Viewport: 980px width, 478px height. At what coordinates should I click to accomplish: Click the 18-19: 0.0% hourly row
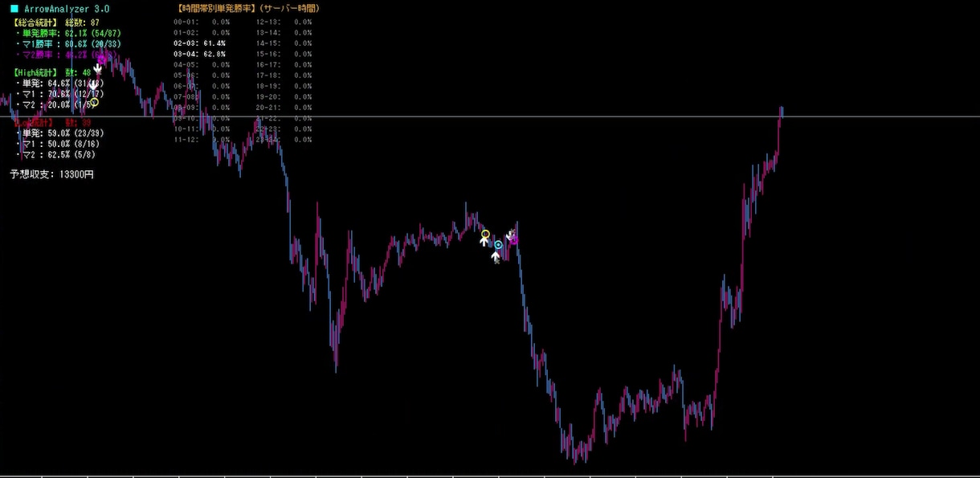pos(284,85)
